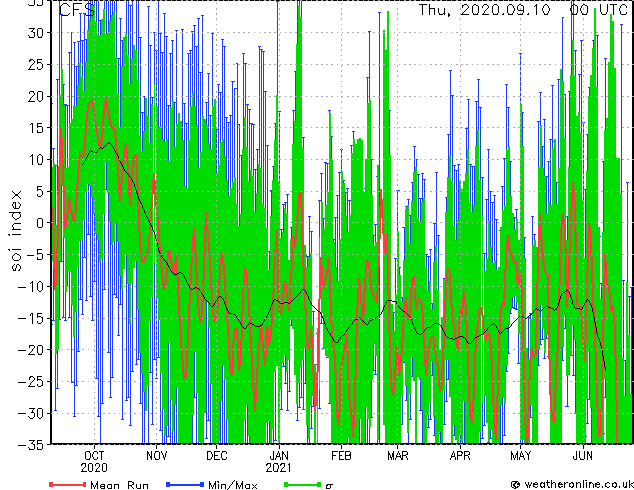Click the 'Mean Run' legend text
Screen dimensions: 634x490
click(119, 485)
